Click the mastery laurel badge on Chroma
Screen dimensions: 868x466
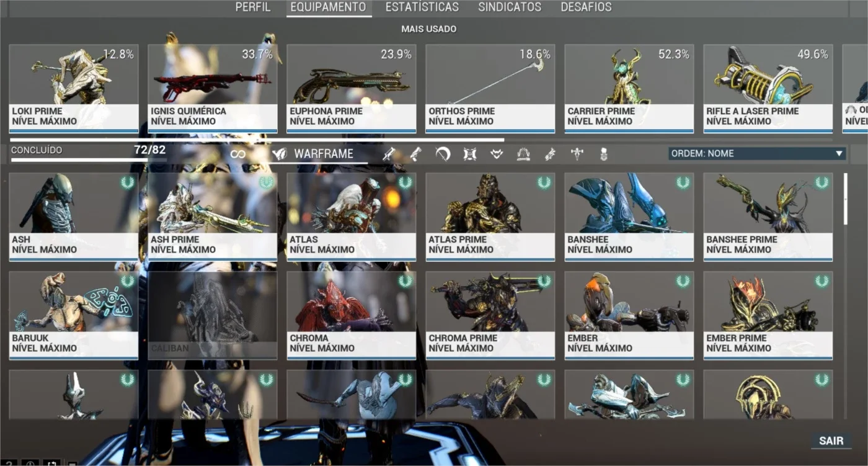click(405, 281)
